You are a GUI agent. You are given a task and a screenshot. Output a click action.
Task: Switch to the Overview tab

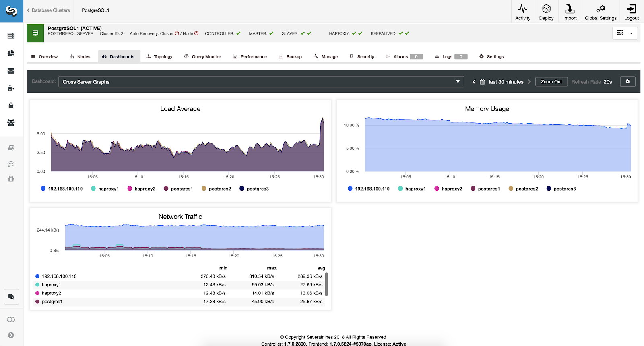point(44,57)
